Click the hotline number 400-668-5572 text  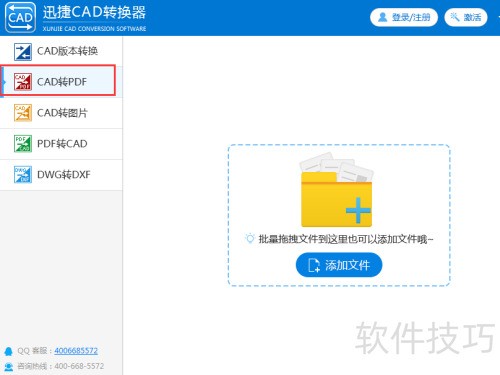pyautogui.click(x=79, y=366)
